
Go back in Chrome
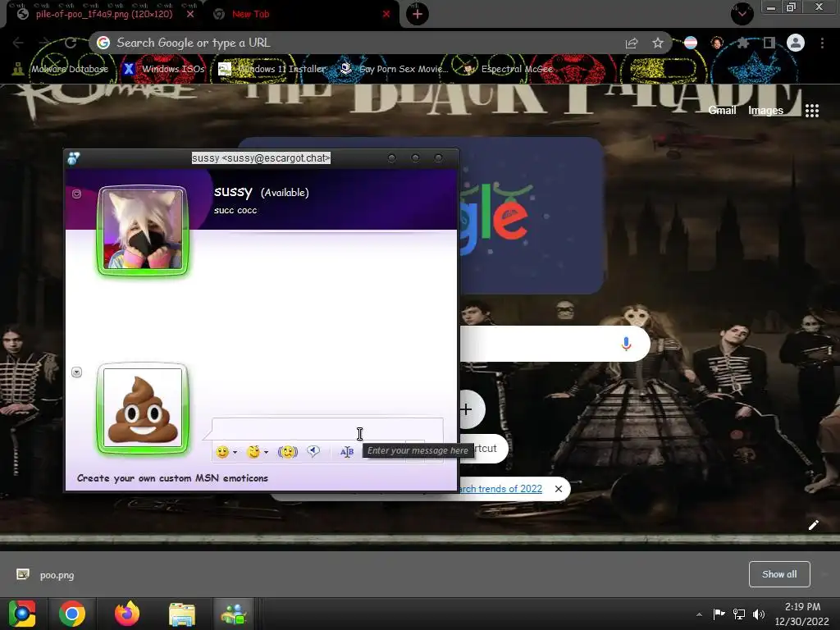pyautogui.click(x=18, y=43)
